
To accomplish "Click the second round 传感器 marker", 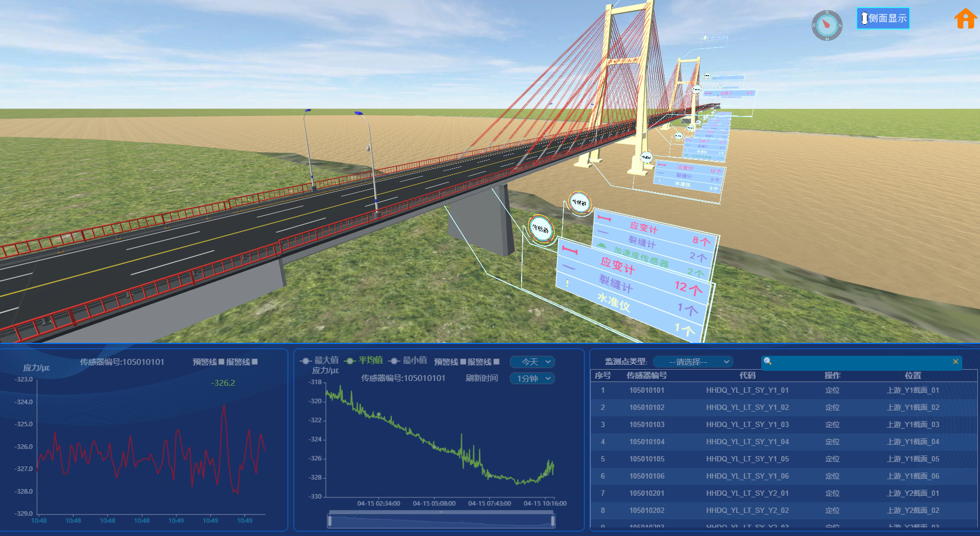I will (579, 203).
